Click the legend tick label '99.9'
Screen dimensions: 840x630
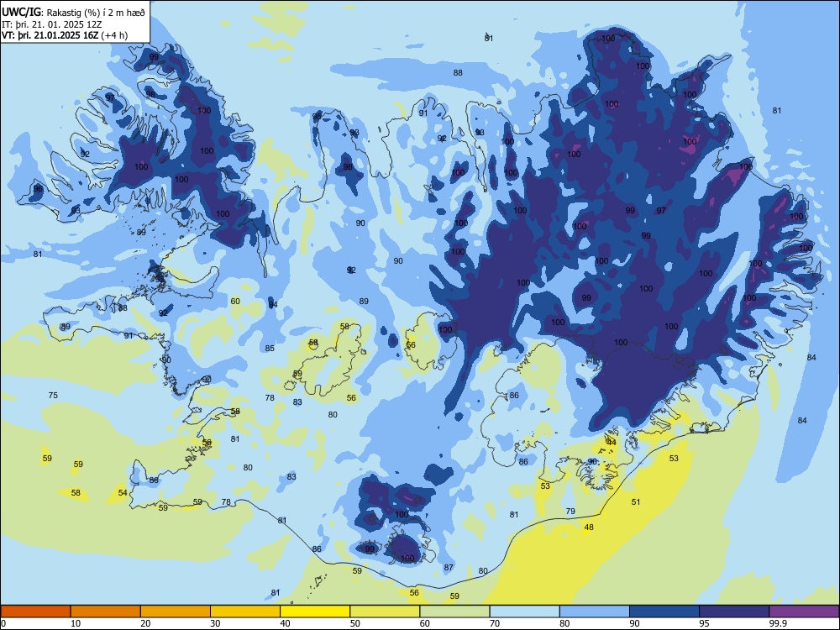tap(778, 623)
